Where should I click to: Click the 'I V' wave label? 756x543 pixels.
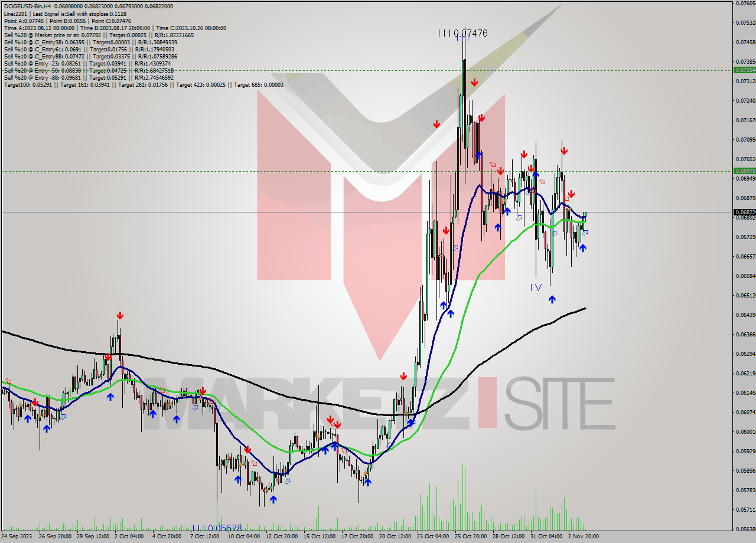[x=536, y=287]
